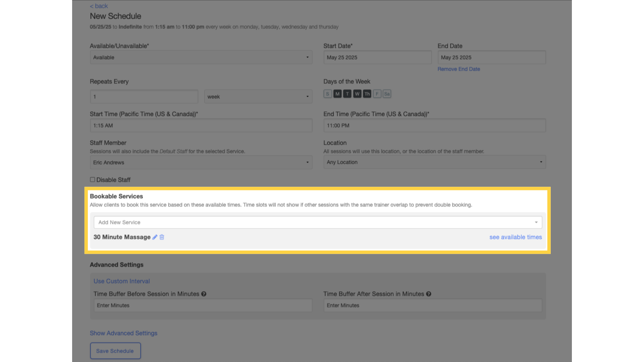The height and width of the screenshot is (362, 644).
Task: Click the Remove End Date link
Action: [x=459, y=69]
